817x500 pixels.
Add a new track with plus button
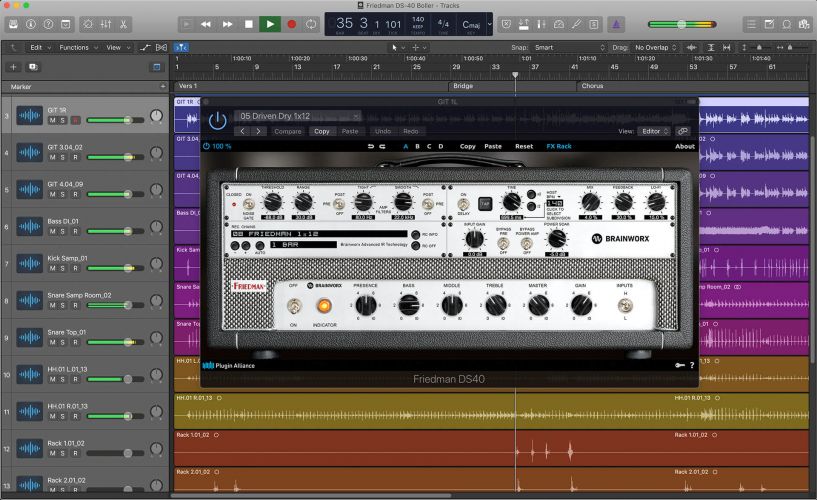pyautogui.click(x=14, y=67)
